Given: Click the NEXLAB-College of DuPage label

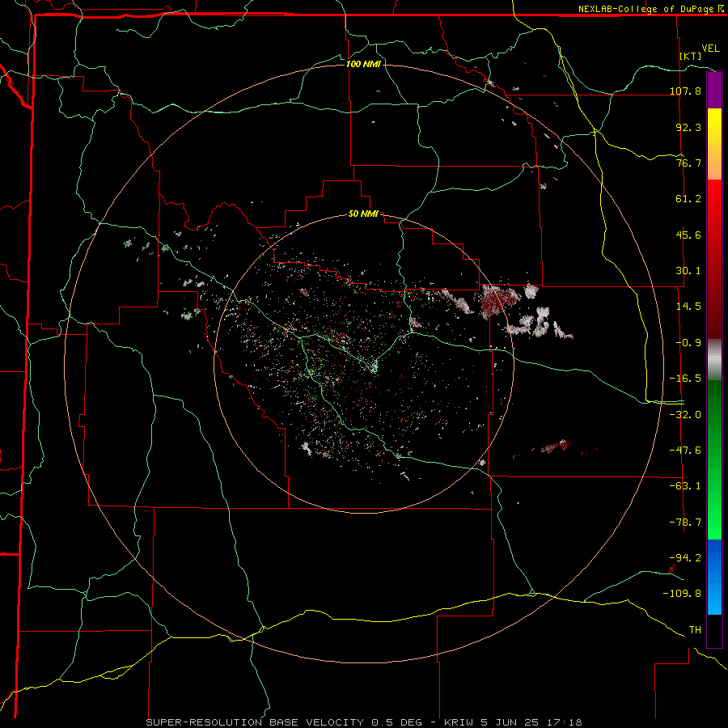Looking at the screenshot, I should pos(645,9).
